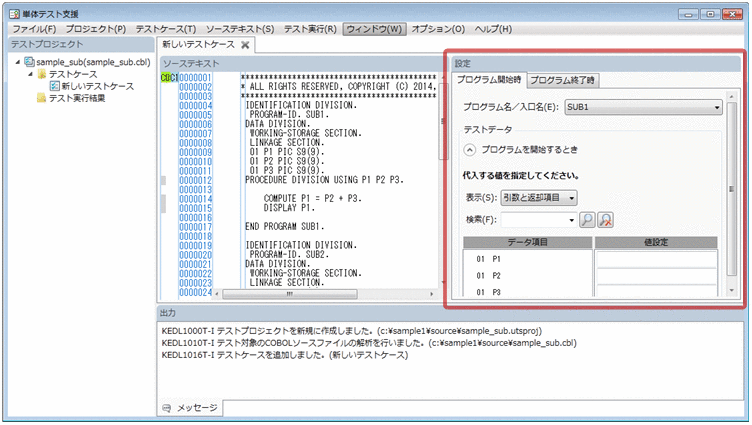Screen dimensions: 752x425
Task: Click the value cell for P2
Action: click(x=656, y=276)
